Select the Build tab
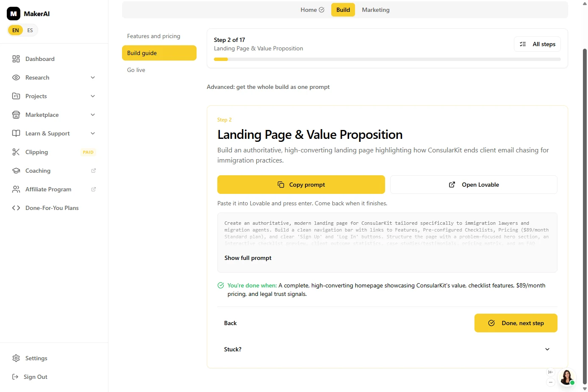The image size is (588, 392). click(343, 10)
